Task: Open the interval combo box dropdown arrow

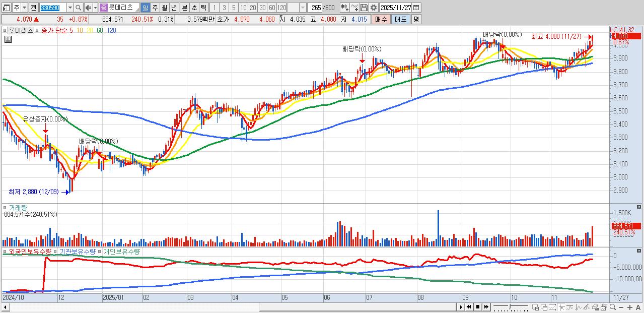Action: click(303, 8)
